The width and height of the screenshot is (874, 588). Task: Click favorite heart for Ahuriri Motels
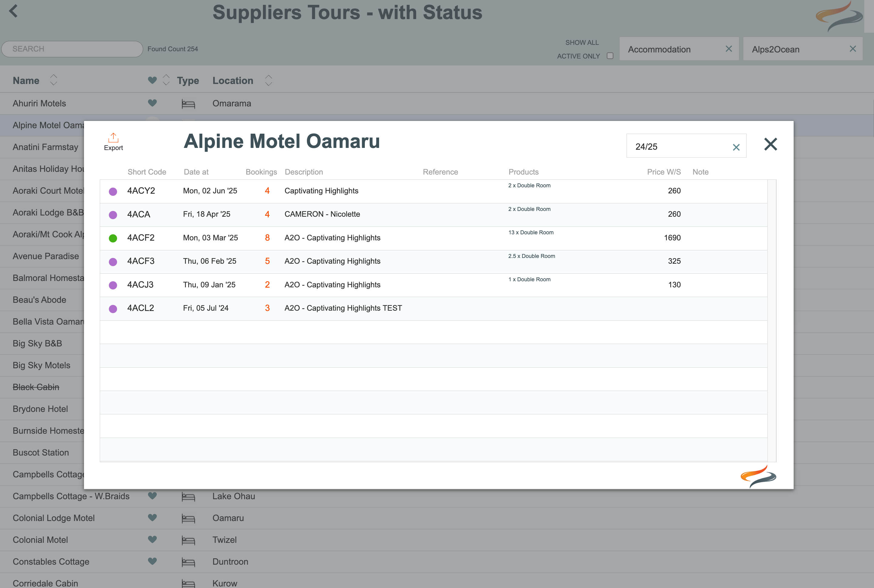[152, 103]
